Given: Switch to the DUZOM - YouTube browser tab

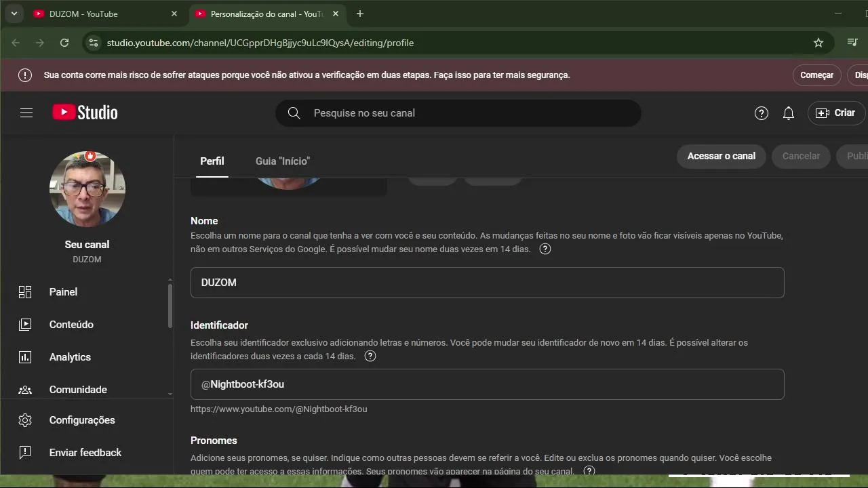Looking at the screenshot, I should (104, 14).
